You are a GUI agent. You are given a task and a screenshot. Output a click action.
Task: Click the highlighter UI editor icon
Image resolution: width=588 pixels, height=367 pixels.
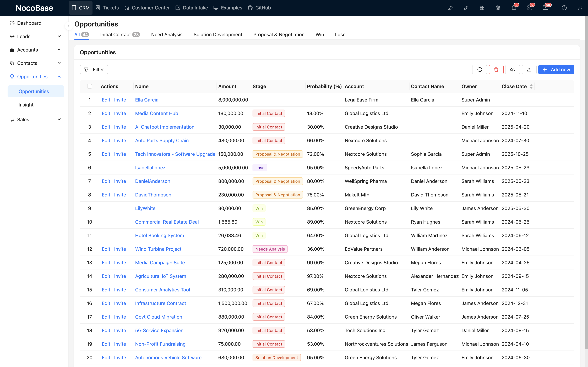point(450,8)
